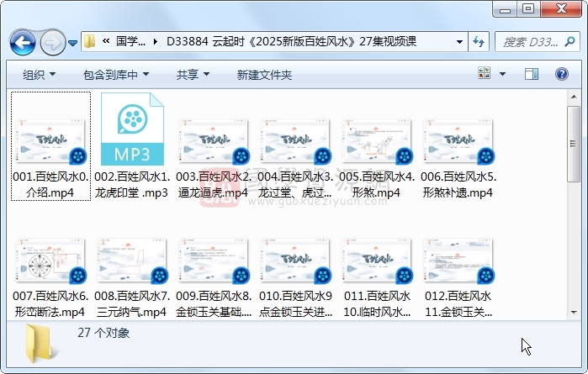The height and width of the screenshot is (374, 588).
Task: Click the Refresh button beside the address bar
Action: (x=479, y=41)
